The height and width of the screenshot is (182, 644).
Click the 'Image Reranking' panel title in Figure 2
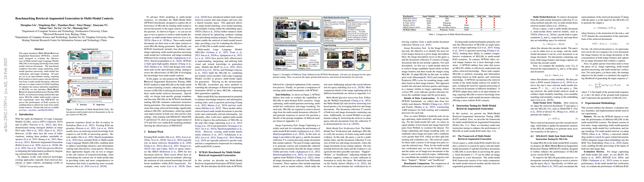pos(330,45)
